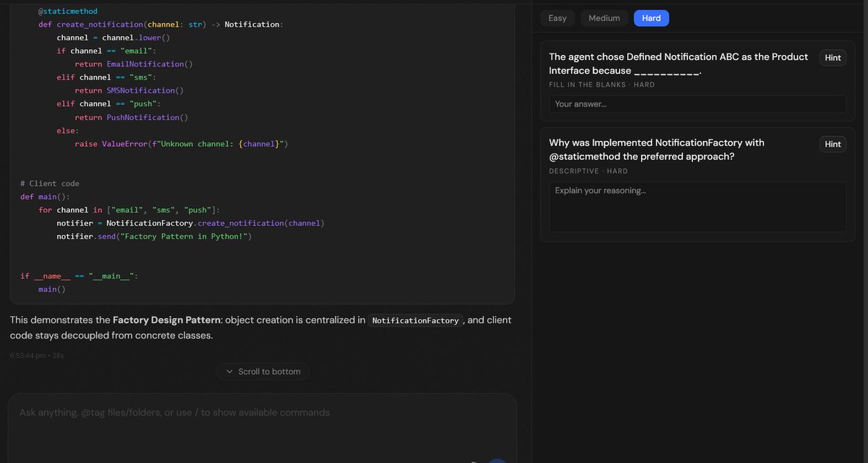Show hint for the @staticmethod question

pyautogui.click(x=833, y=144)
